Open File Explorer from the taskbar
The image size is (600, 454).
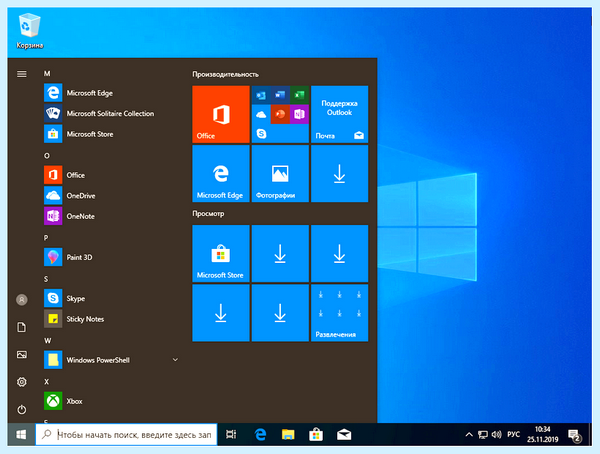tap(288, 434)
